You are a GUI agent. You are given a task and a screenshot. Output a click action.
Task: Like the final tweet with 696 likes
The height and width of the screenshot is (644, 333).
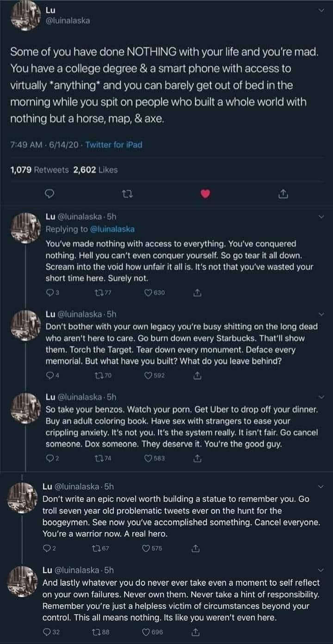[x=146, y=631]
